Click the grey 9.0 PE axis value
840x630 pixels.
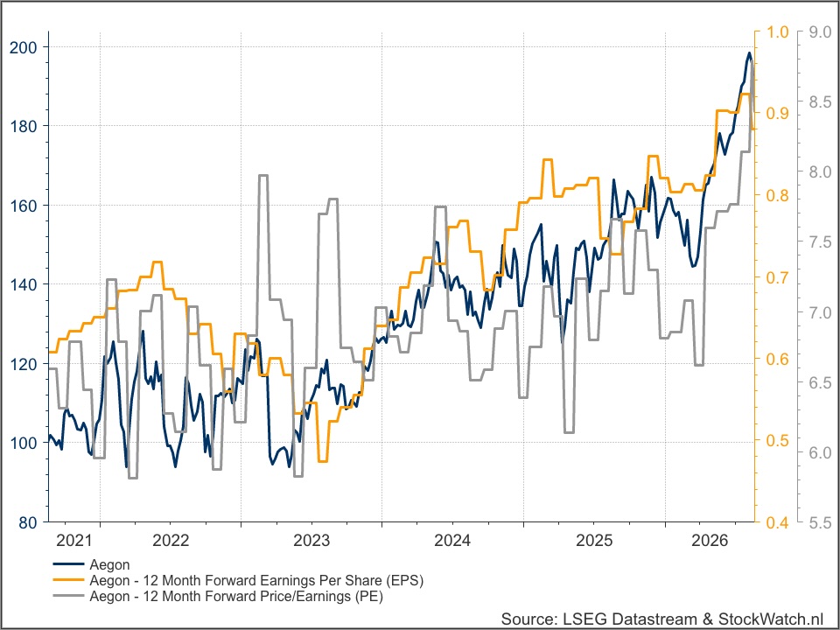click(820, 32)
